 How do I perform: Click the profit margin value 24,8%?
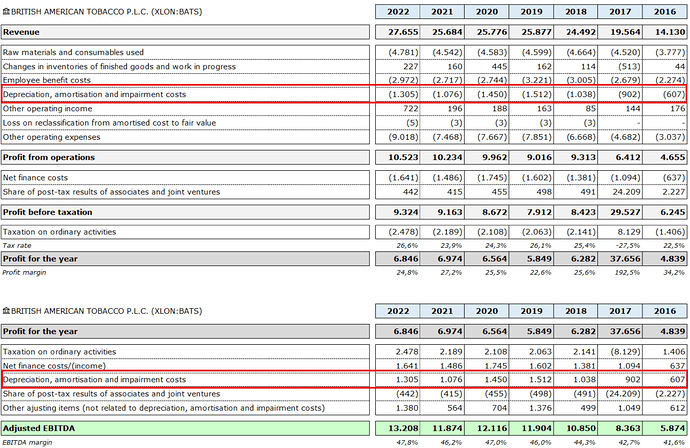[407, 272]
